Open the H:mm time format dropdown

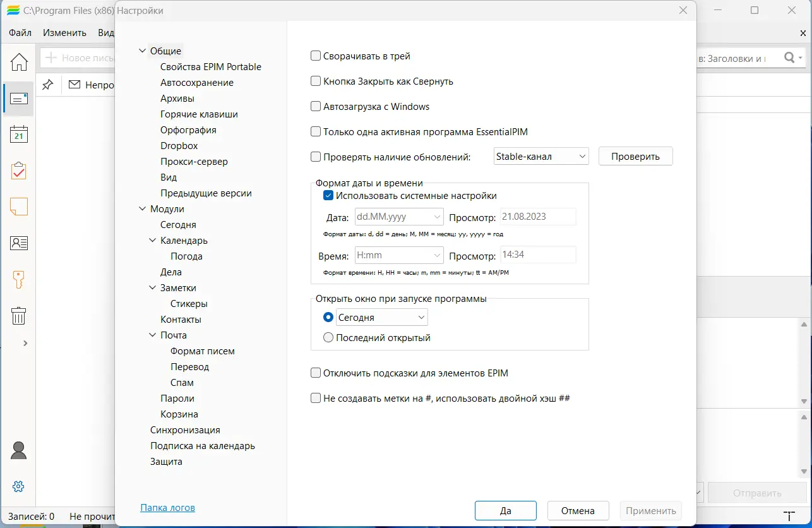tap(400, 256)
